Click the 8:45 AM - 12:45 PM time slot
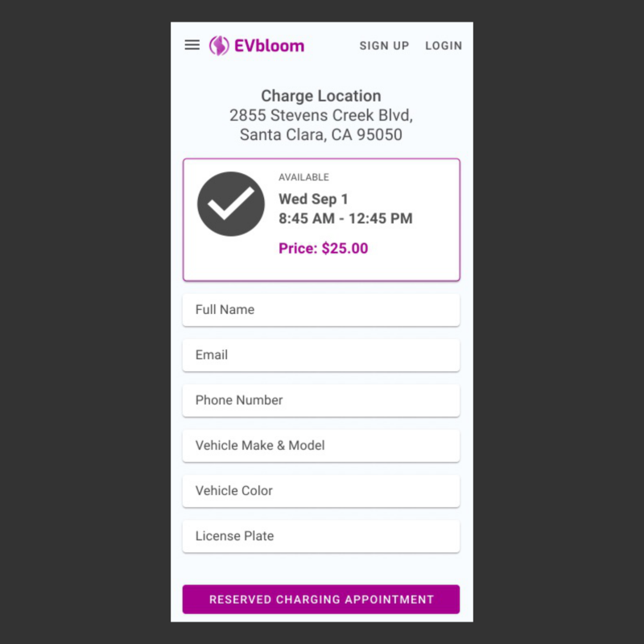This screenshot has height=644, width=644. coord(345,218)
